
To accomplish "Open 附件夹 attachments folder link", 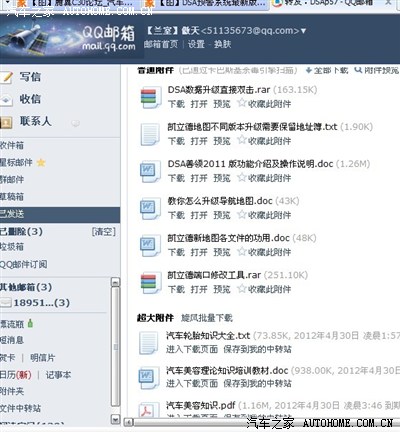I will tap(12, 391).
